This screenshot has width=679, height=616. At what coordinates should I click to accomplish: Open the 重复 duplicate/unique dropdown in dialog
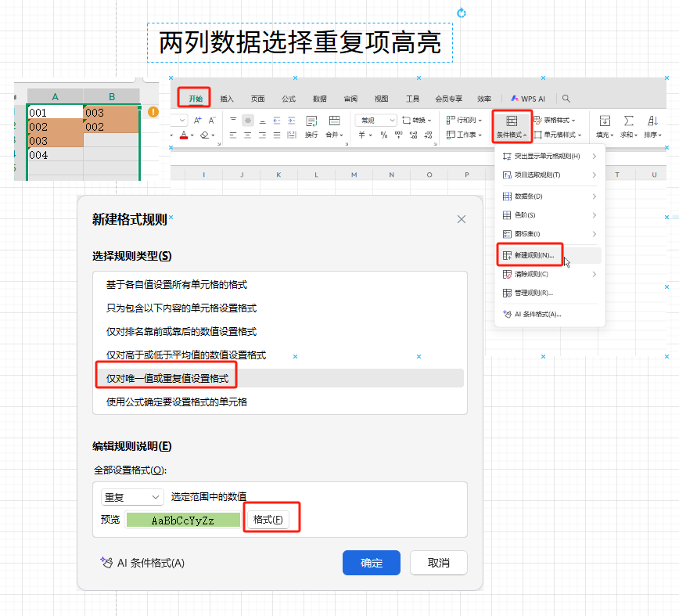point(132,497)
